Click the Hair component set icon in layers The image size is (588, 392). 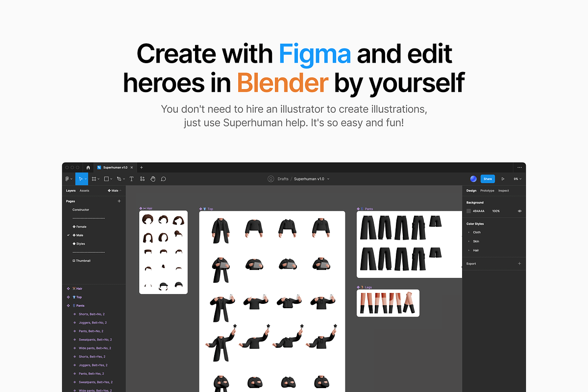[x=69, y=289]
